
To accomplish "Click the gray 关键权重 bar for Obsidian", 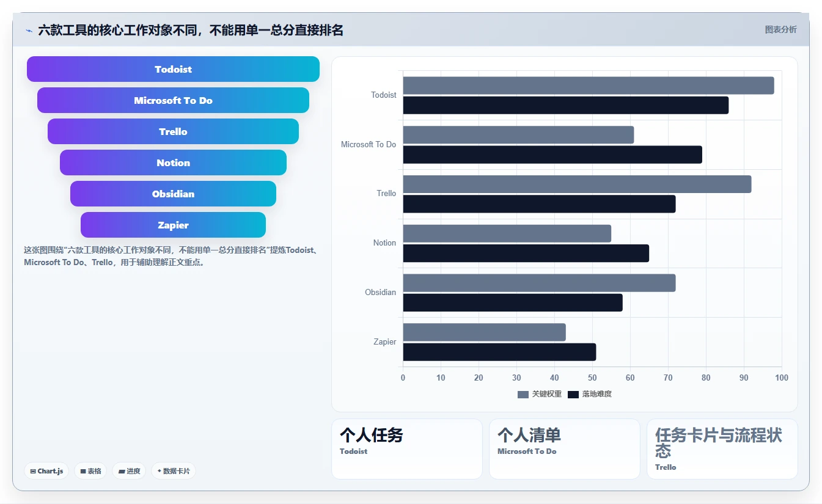I will coord(539,283).
